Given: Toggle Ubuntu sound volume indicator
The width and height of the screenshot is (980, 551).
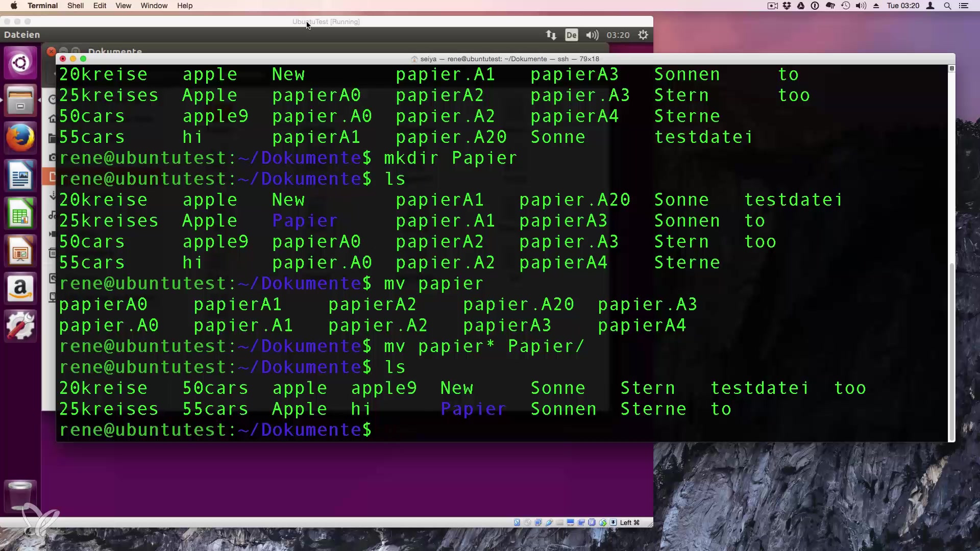Looking at the screenshot, I should click(x=592, y=35).
